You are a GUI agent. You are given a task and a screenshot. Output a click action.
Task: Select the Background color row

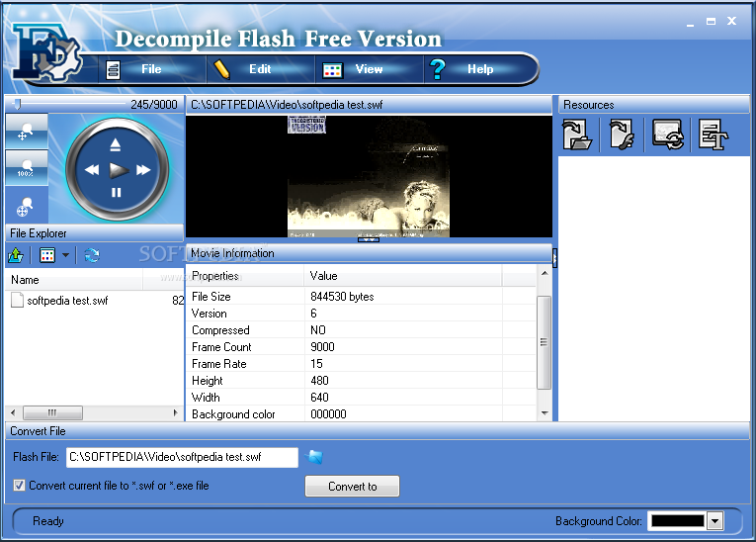[x=362, y=414]
